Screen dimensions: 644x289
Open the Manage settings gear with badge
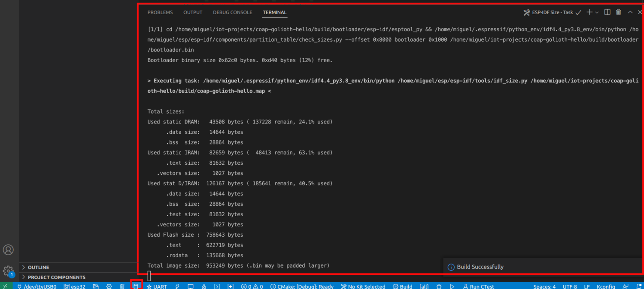[9, 271]
